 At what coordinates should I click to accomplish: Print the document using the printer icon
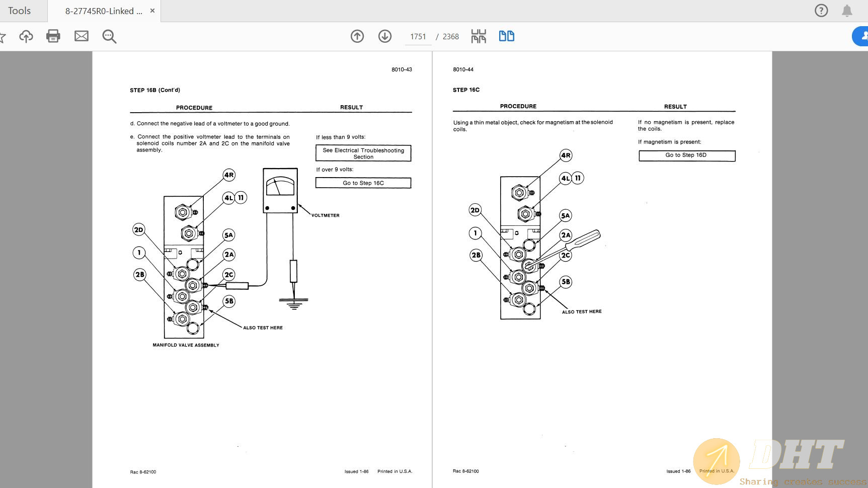pos(53,36)
